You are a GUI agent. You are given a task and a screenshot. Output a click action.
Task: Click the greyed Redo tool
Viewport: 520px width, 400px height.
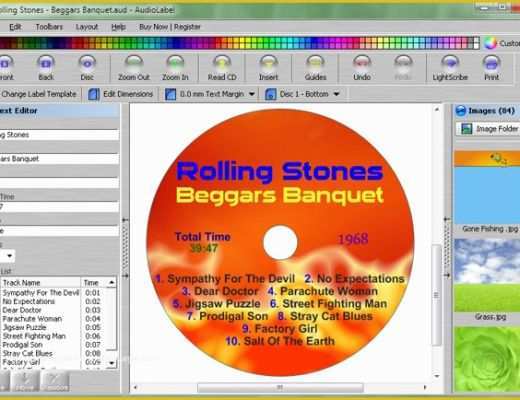tap(403, 68)
